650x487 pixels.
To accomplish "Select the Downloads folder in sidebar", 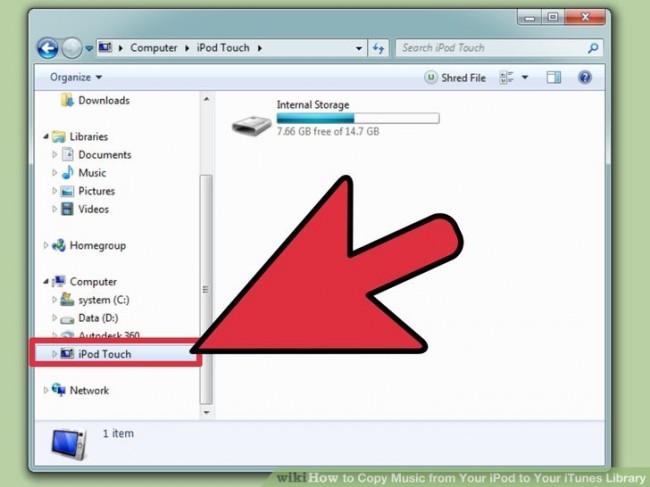I will pos(103,100).
